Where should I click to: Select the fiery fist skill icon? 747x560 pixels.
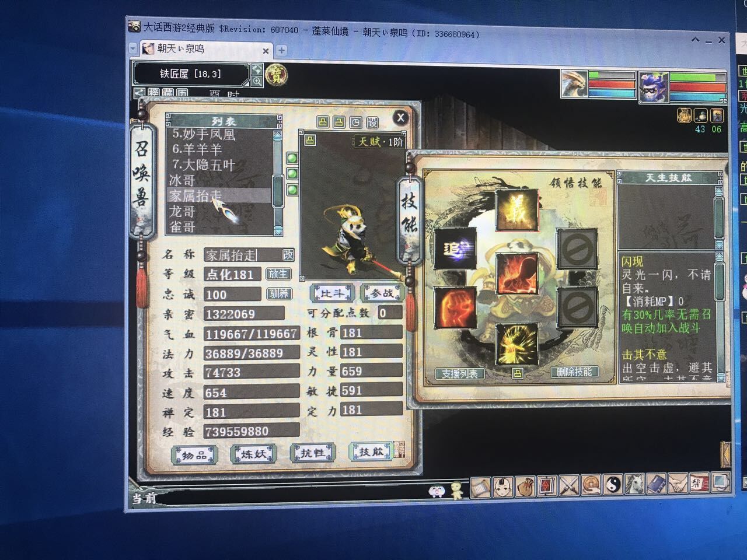455,306
